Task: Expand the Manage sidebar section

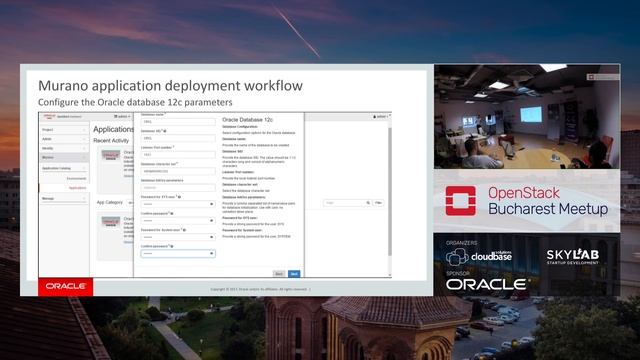Action: point(64,198)
